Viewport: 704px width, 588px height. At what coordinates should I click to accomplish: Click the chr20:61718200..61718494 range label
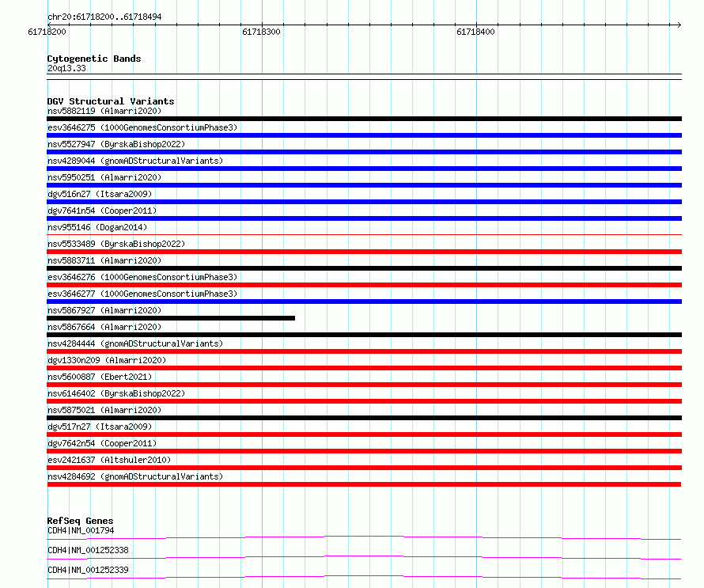pos(104,17)
